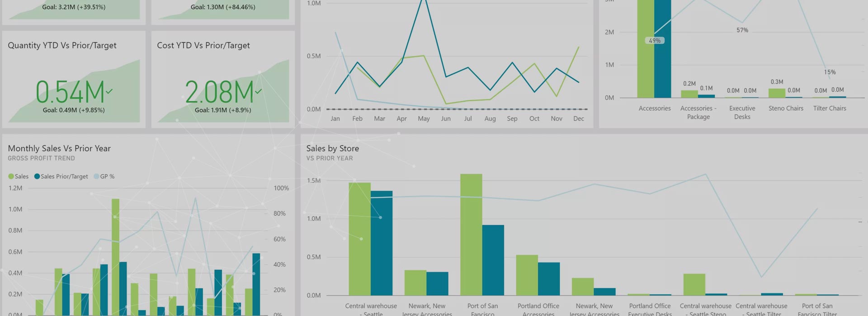Viewport: 868px width, 316px height.
Task: Click the green Central warehouse - Seattle bar
Action: tap(359, 239)
